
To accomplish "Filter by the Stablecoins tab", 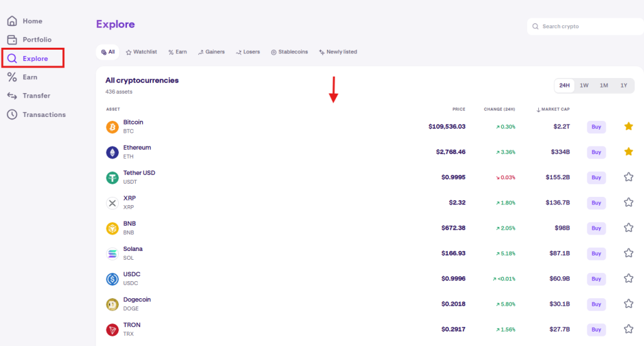I will click(289, 52).
